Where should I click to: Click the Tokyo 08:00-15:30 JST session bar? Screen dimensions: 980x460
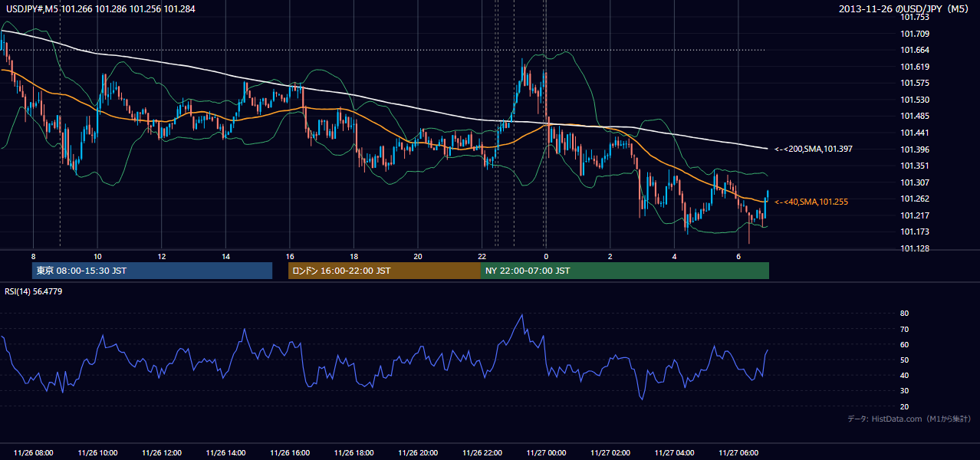click(152, 271)
